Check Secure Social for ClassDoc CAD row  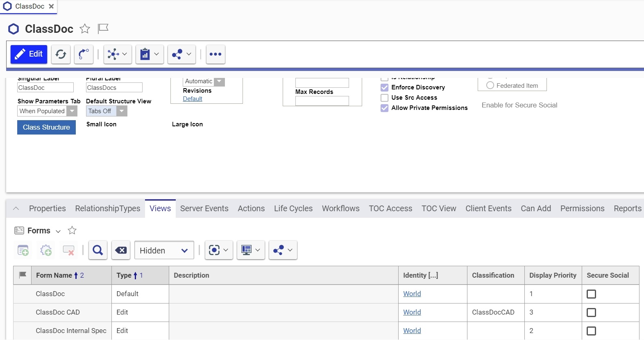coord(591,313)
